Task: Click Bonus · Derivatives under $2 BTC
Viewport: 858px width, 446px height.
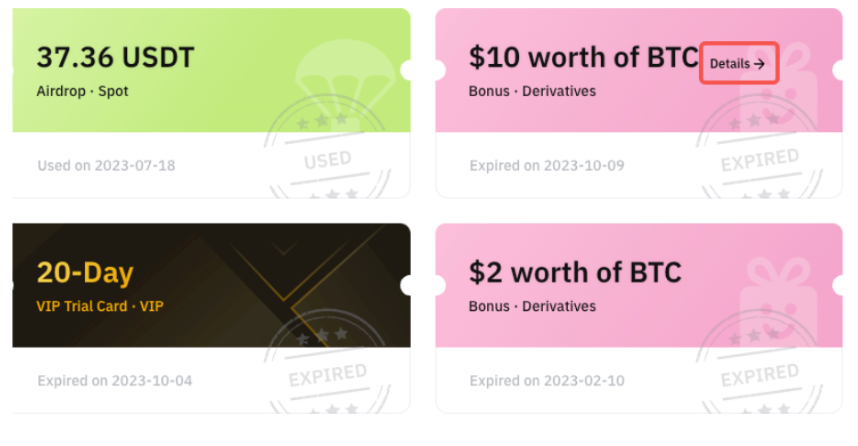Action: coord(532,306)
